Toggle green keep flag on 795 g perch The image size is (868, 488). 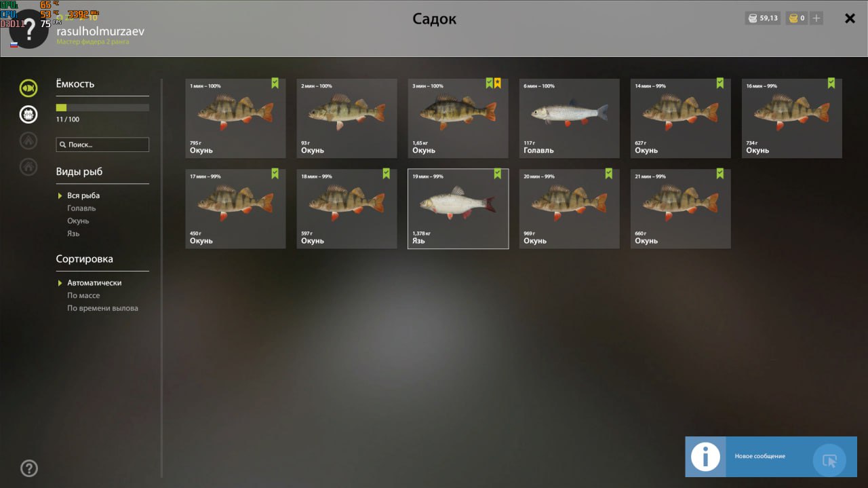tap(275, 83)
